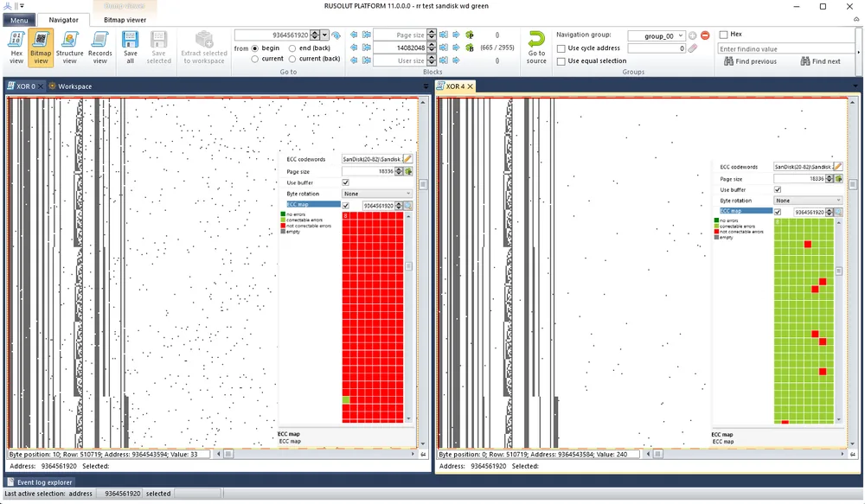
Task: Close the XOR 4 tab
Action: coord(470,86)
